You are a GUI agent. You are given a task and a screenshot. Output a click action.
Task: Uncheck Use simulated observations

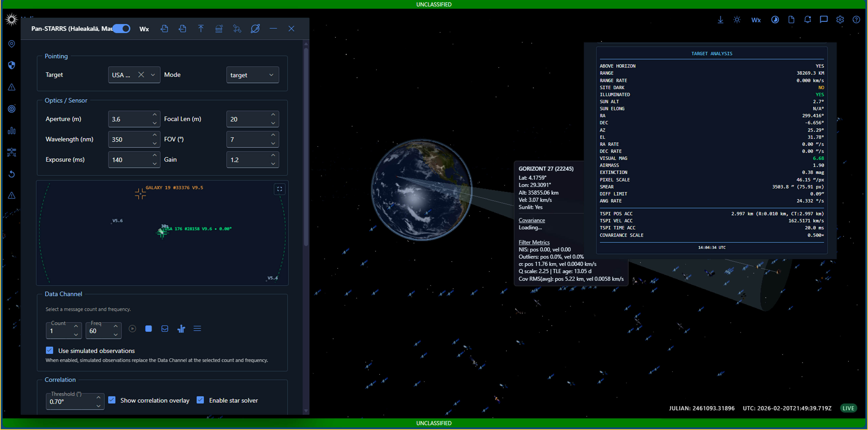(x=49, y=350)
